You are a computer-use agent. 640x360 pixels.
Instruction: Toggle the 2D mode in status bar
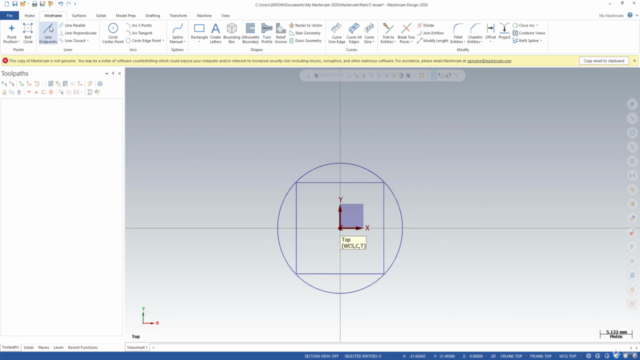click(x=493, y=356)
